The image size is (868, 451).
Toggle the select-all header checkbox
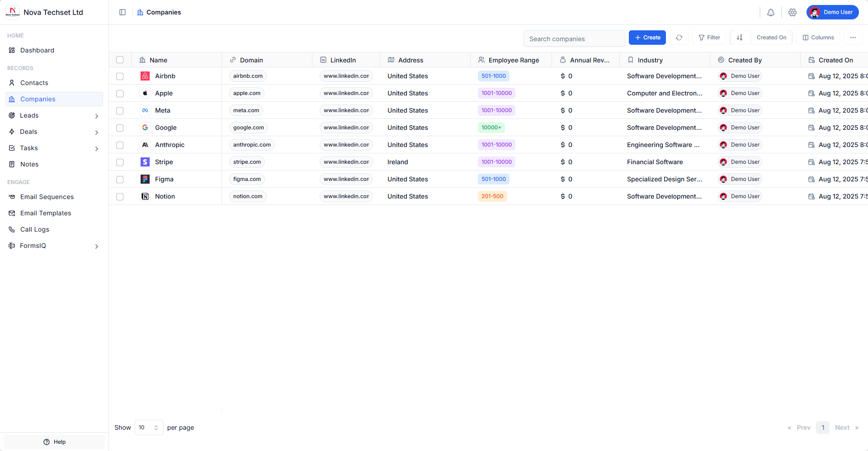[x=120, y=60]
